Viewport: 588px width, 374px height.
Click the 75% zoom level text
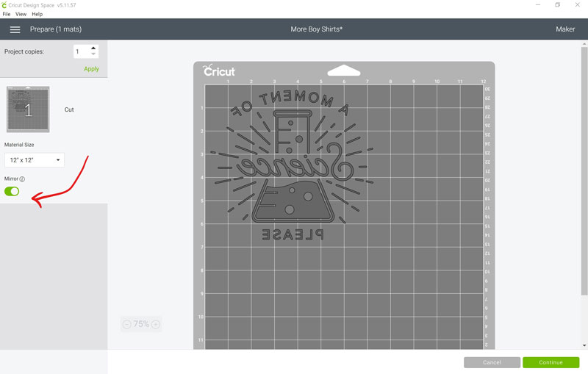tap(141, 324)
